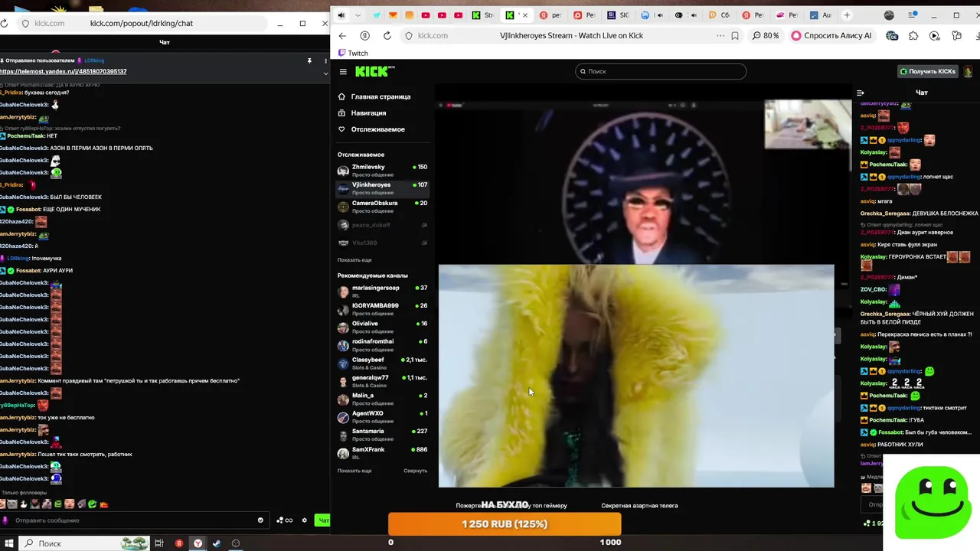Viewport: 980px width, 551px height.
Task: Click the green Chat send button in popout
Action: [322, 520]
